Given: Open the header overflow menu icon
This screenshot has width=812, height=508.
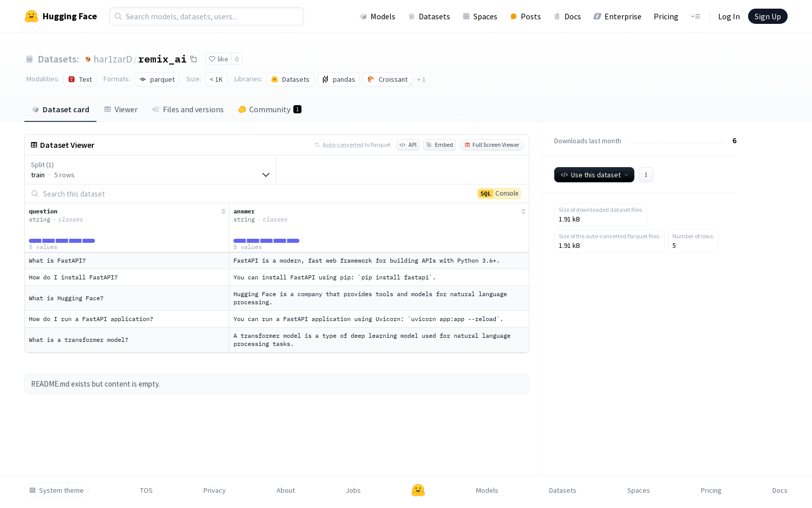Looking at the screenshot, I should (x=695, y=16).
